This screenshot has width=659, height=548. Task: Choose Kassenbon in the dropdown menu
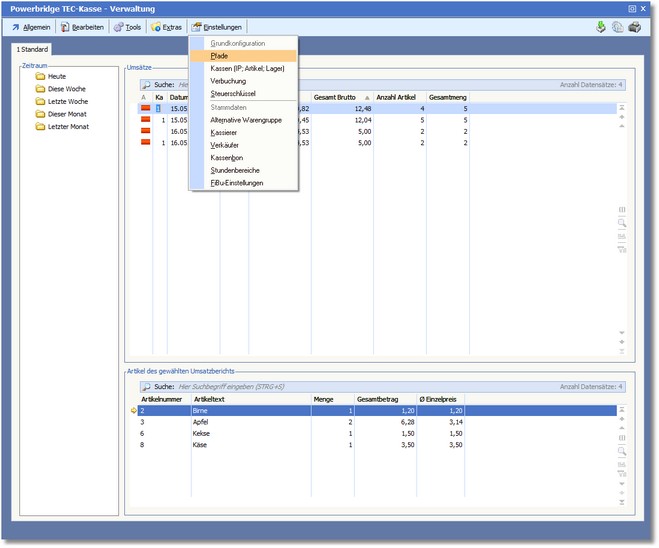227,158
